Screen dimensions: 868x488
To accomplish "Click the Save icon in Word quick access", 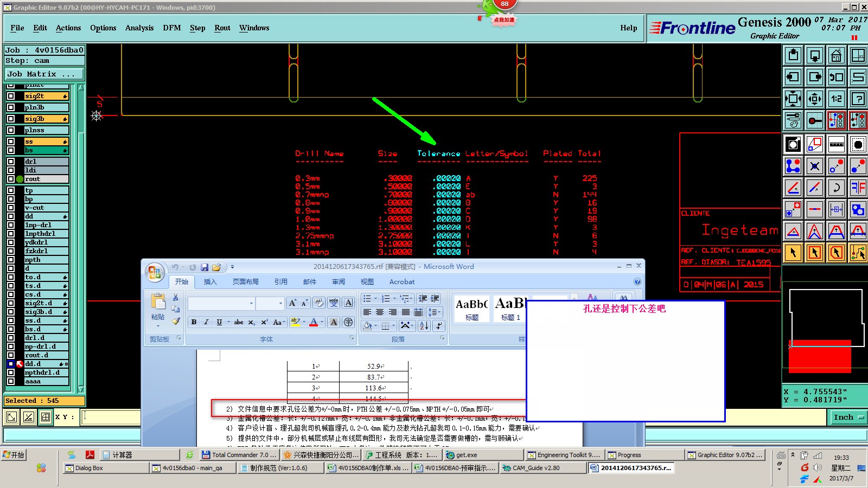I will point(205,267).
